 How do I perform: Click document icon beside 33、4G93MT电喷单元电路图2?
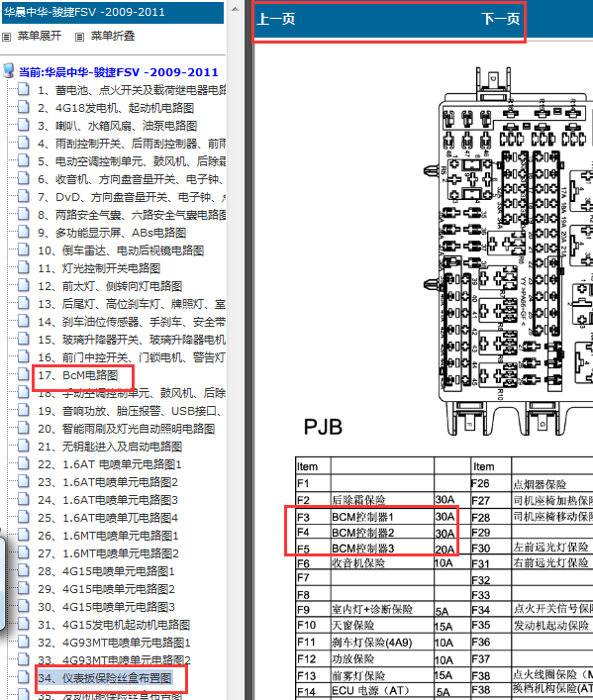[x=23, y=659]
